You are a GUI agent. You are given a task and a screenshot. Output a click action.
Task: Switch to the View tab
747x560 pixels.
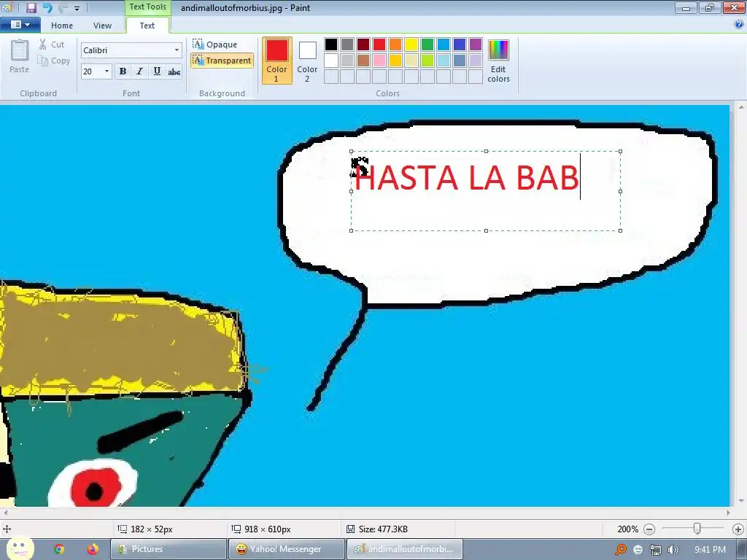[102, 26]
